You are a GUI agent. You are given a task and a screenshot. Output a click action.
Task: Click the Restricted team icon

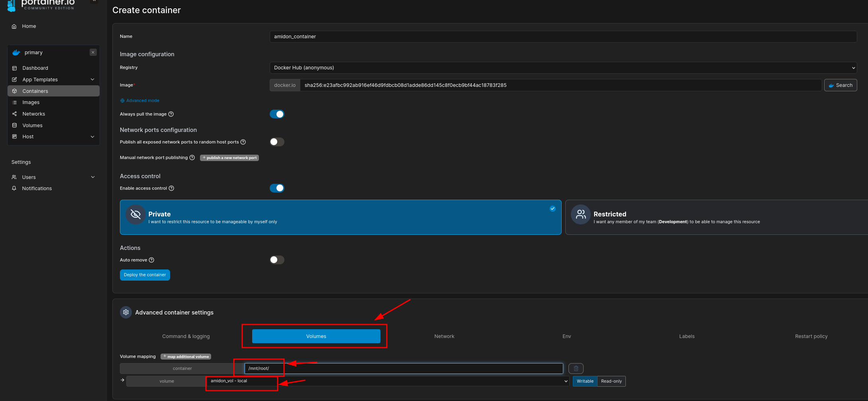click(x=581, y=214)
